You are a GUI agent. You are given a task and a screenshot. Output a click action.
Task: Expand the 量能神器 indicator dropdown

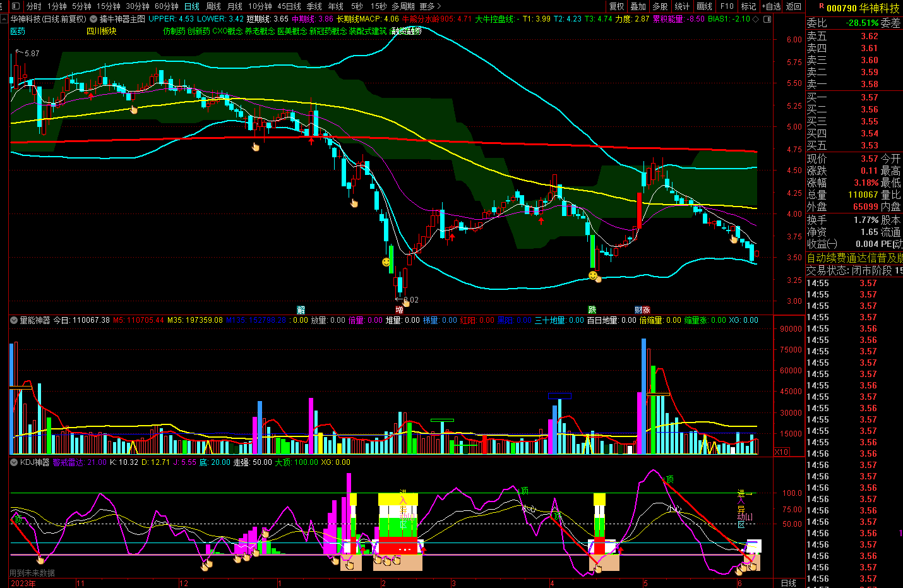click(x=13, y=320)
